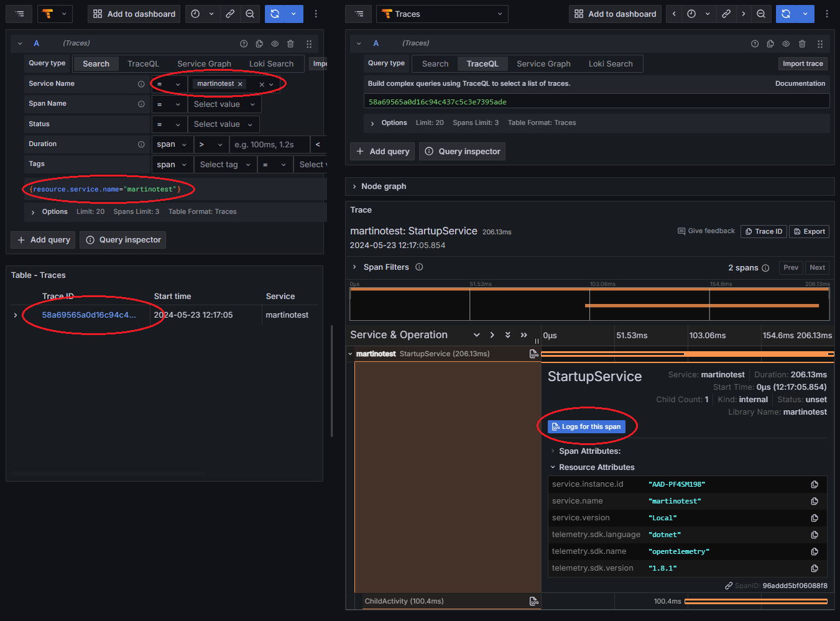Open Span Name value dropdown
This screenshot has width=840, height=621.
coord(224,104)
